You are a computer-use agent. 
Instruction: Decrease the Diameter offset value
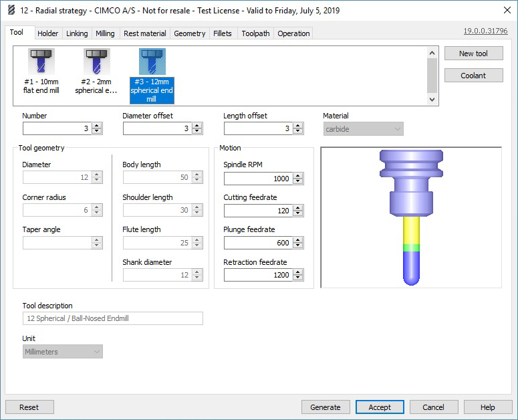pos(197,132)
